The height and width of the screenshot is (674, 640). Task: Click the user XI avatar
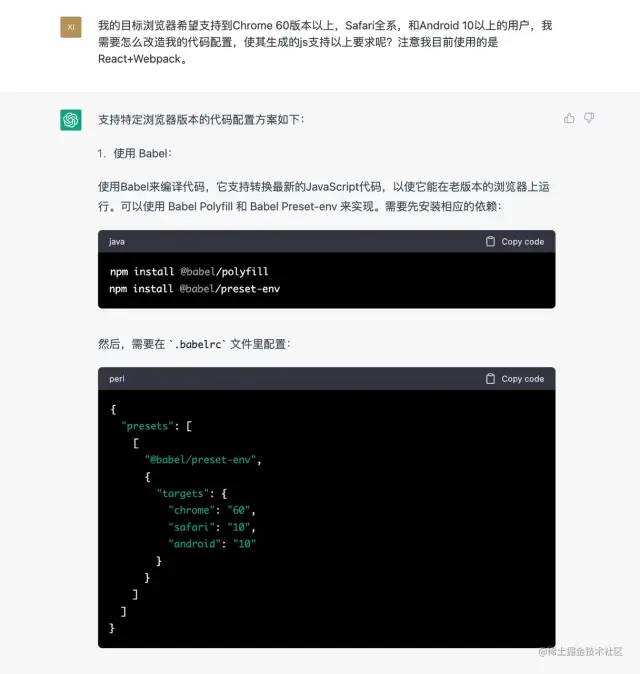71,27
